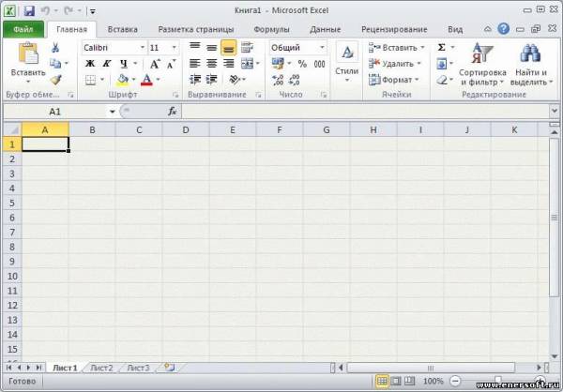Switch to the Данные tab
This screenshot has height=392, width=563.
(x=326, y=29)
